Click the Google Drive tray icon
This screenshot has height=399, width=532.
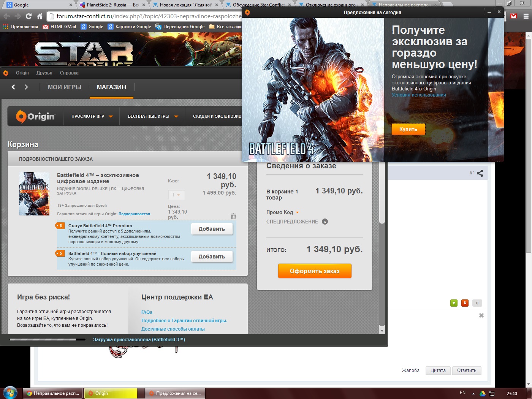click(x=482, y=393)
